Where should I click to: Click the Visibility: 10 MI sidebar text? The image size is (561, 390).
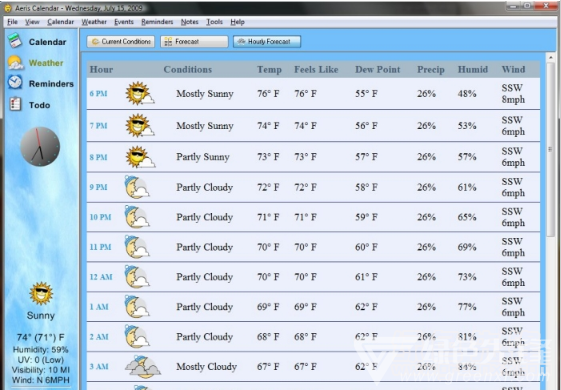(41, 370)
